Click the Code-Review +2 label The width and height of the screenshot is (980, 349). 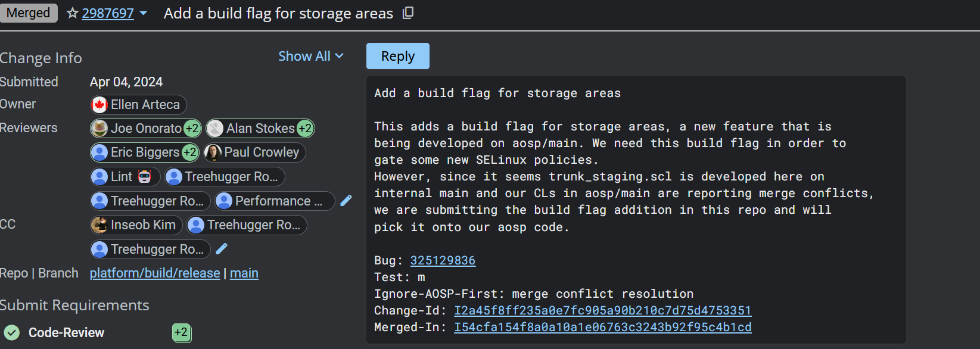pyautogui.click(x=181, y=332)
